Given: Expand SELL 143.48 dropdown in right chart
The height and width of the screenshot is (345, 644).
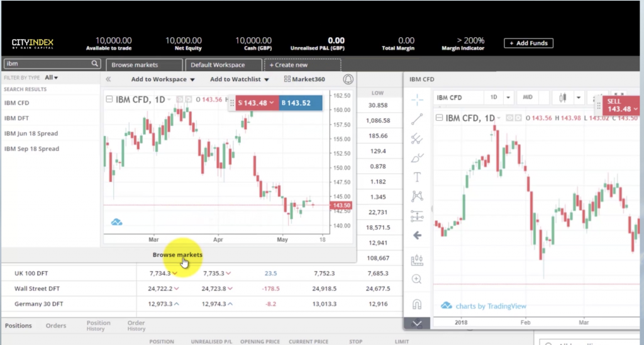Looking at the screenshot, I should point(636,109).
